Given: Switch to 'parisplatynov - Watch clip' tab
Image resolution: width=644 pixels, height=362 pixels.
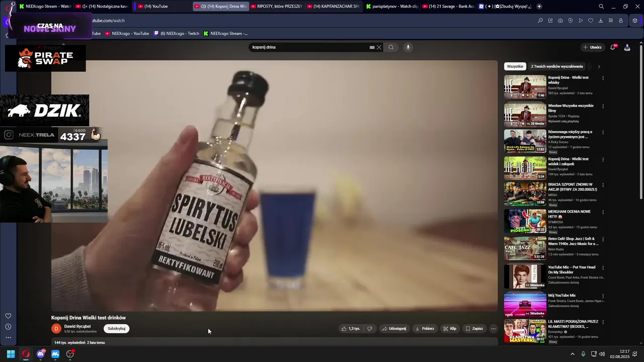Looking at the screenshot, I should [x=392, y=7].
